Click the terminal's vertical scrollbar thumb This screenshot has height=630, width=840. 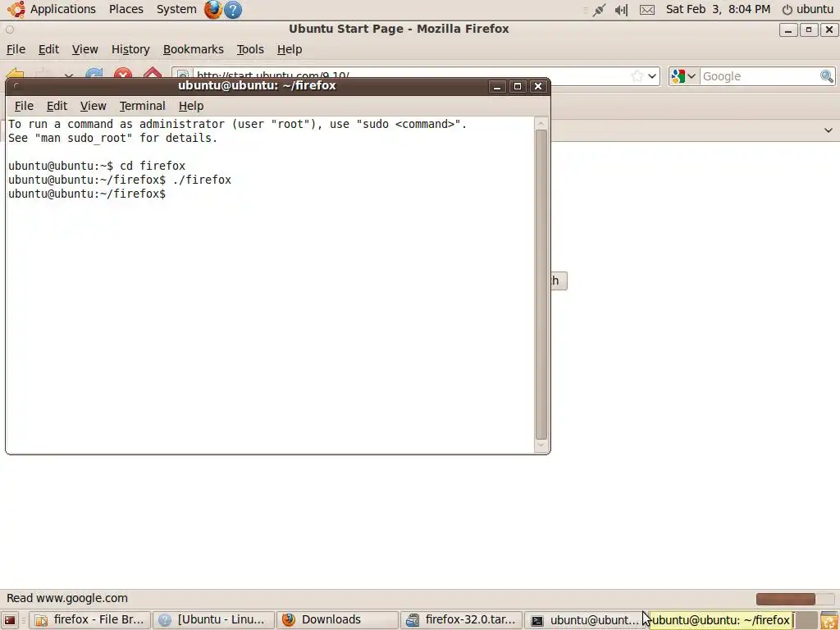tap(541, 285)
